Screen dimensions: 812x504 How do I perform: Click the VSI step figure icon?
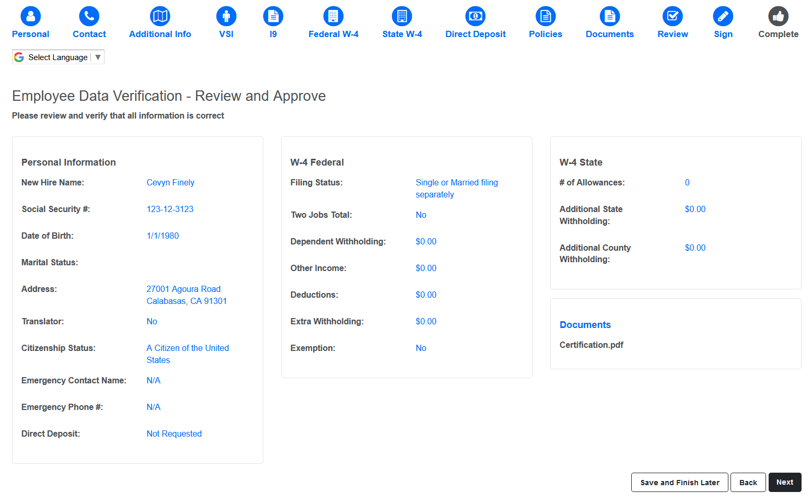[x=226, y=16]
